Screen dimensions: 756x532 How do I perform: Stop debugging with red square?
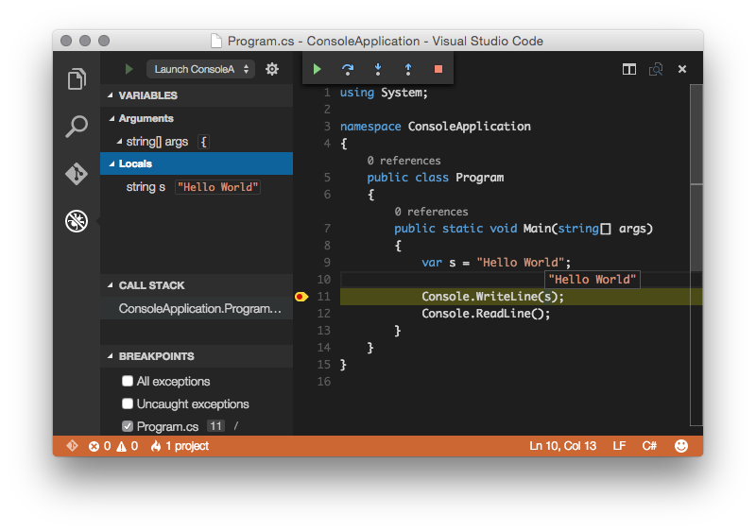(438, 69)
